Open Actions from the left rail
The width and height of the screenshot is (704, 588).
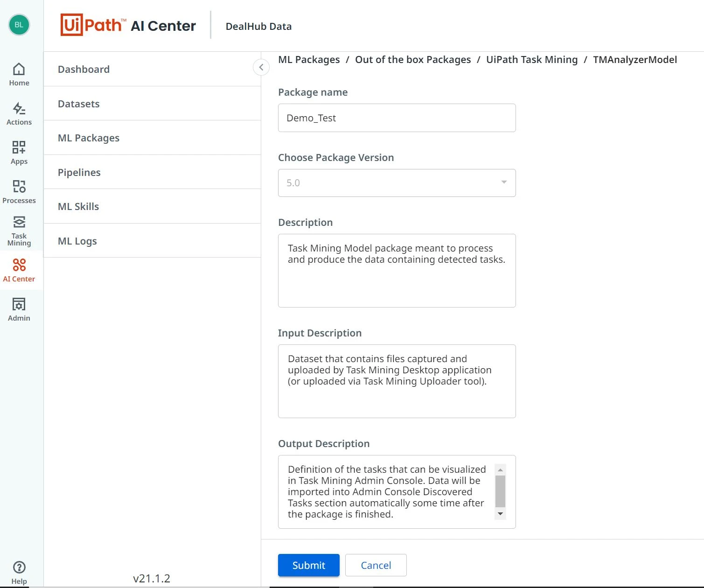[x=19, y=114]
